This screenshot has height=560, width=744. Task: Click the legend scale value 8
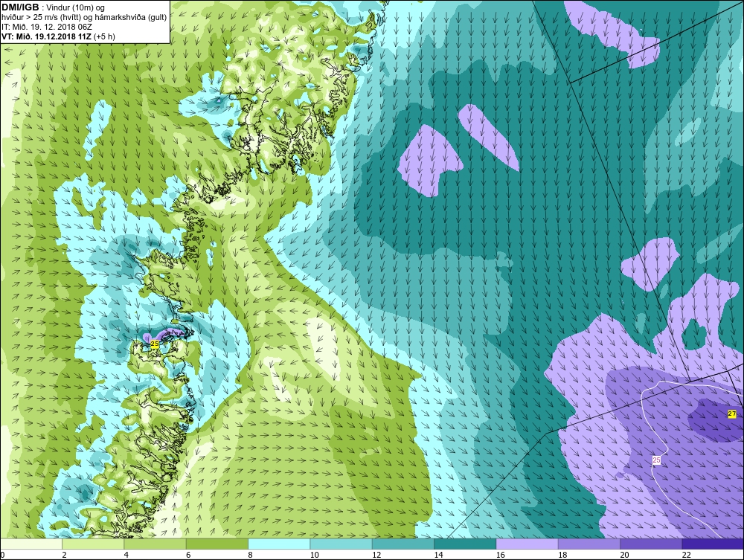250,556
